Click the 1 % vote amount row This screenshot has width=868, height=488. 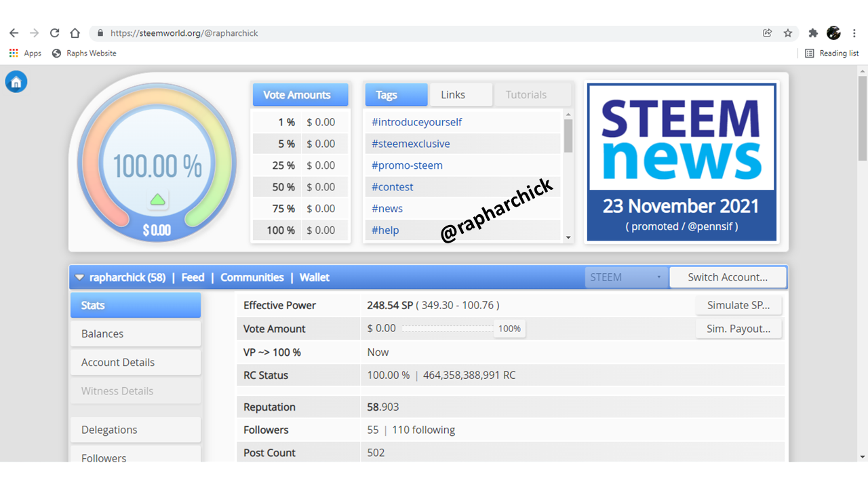tap(300, 122)
